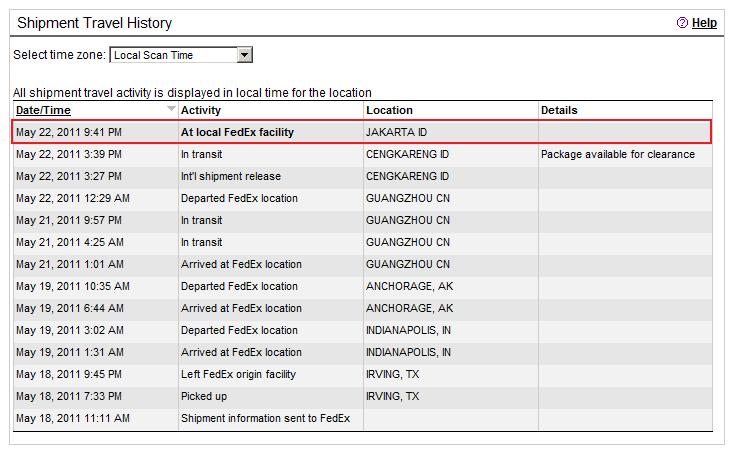
Task: Click Package available for clearance detail
Action: [x=618, y=154]
